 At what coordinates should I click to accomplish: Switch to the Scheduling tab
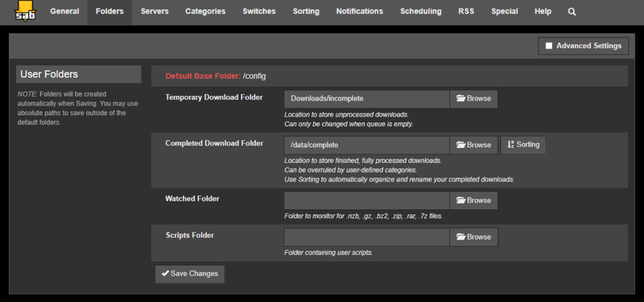tap(421, 12)
